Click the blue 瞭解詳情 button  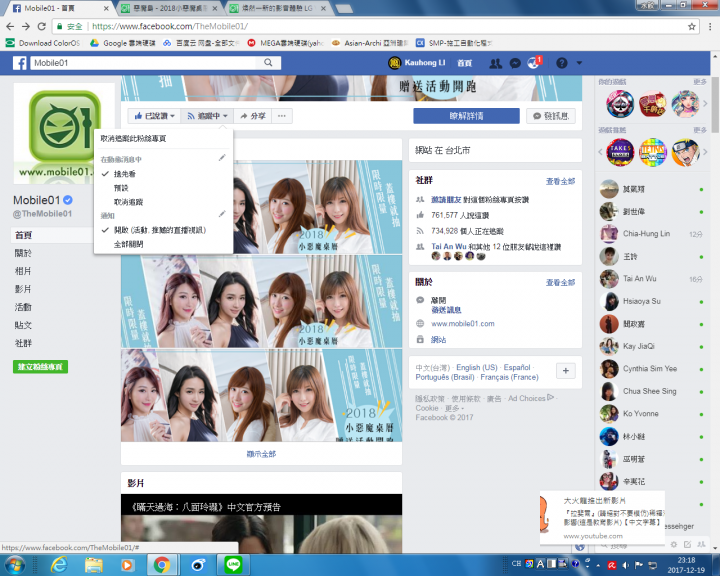pos(466,116)
